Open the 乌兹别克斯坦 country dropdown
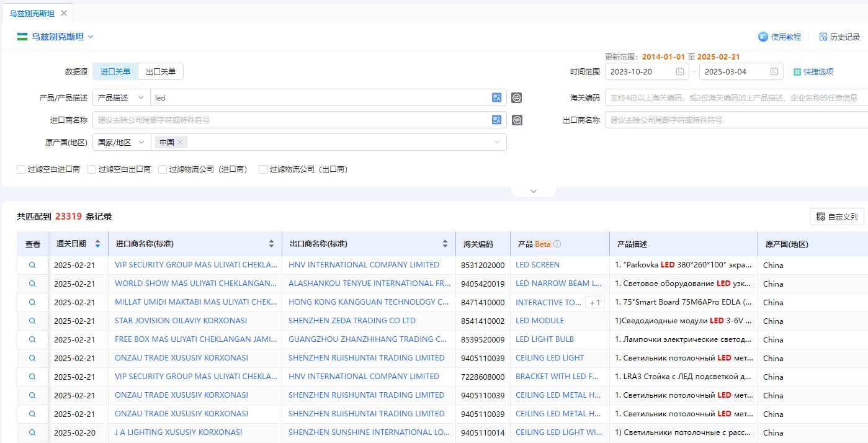Viewport: 868px width, 443px height. [56, 37]
